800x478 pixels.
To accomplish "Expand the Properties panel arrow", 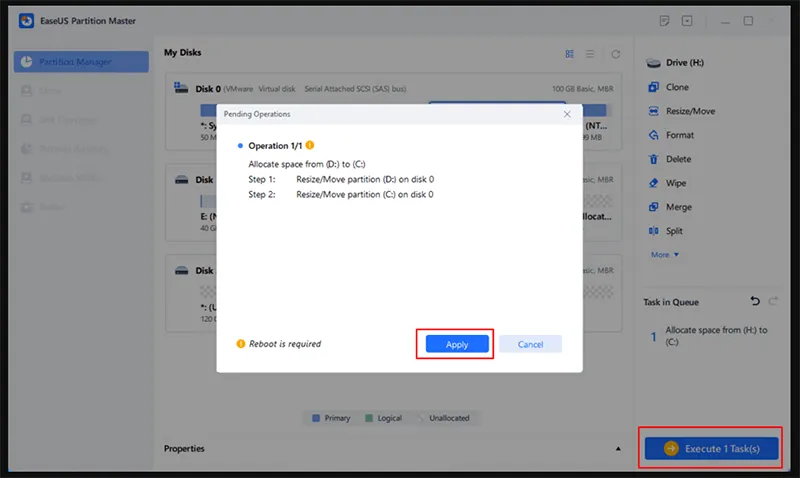I will (x=618, y=449).
